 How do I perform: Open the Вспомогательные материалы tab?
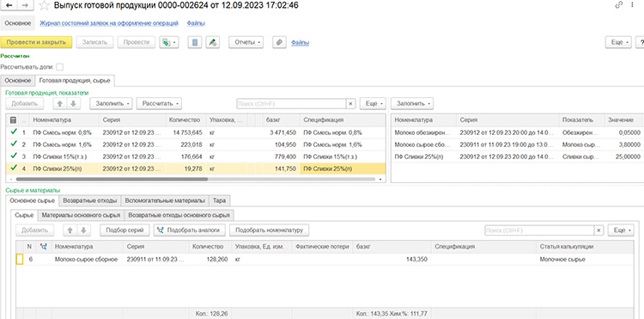[x=165, y=200]
